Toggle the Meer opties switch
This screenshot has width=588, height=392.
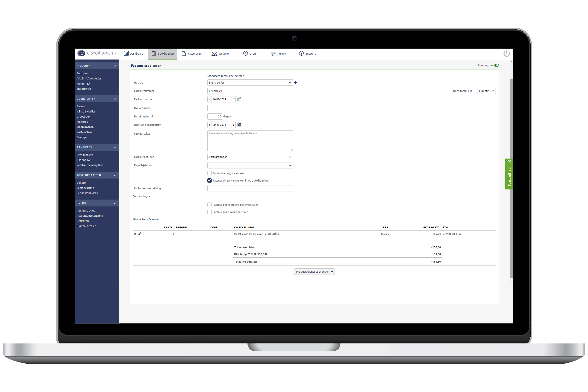[x=497, y=65]
